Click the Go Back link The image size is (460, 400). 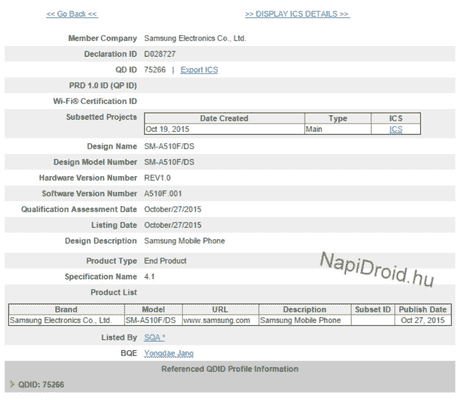[72, 14]
